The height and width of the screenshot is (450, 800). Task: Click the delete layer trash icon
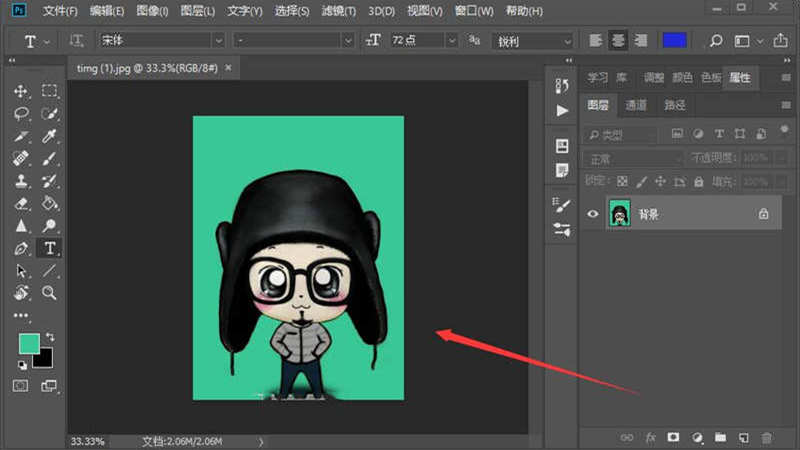[x=767, y=437]
